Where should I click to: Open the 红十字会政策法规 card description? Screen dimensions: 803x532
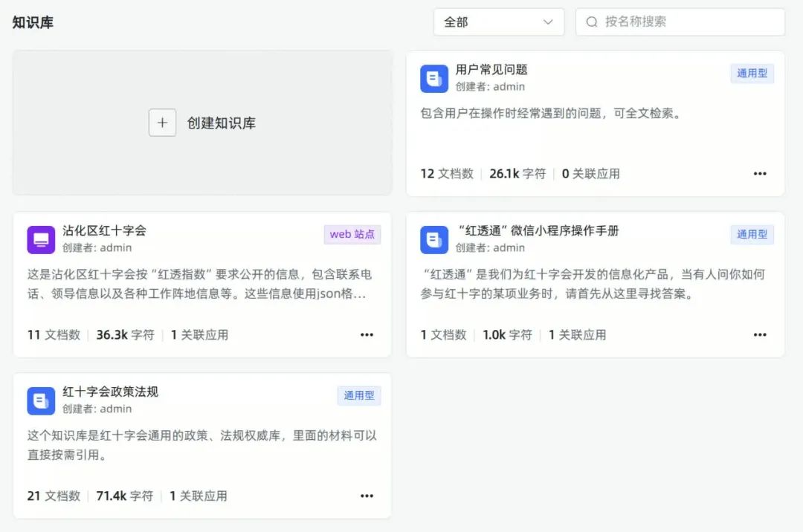(201, 444)
